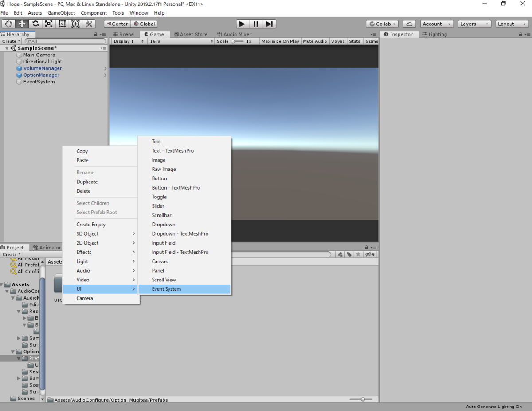The width and height of the screenshot is (532, 411).
Task: Select the Rotate tool
Action: click(x=35, y=24)
